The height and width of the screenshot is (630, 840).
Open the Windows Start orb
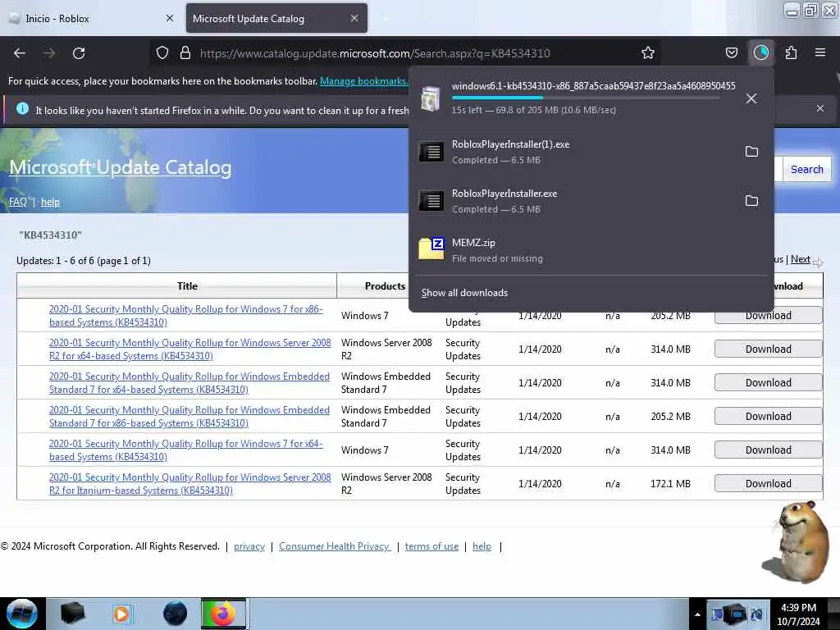[22, 614]
